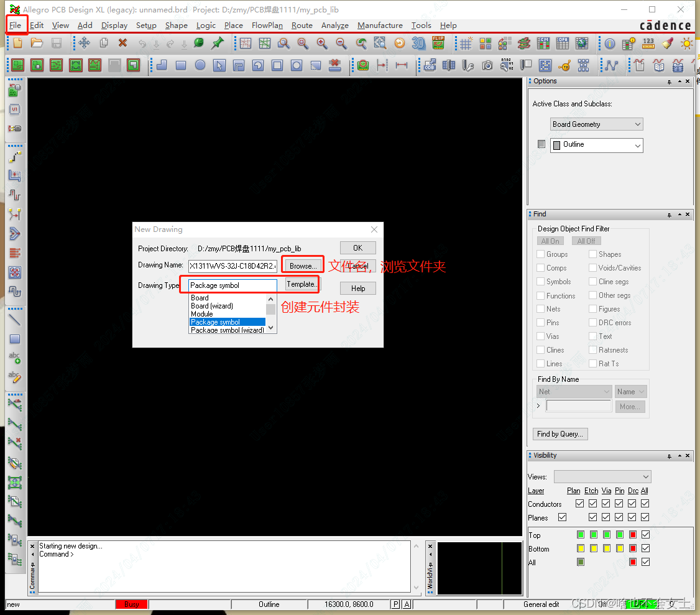Select the shape circle tool icon
The height and width of the screenshot is (615, 700).
[x=200, y=65]
